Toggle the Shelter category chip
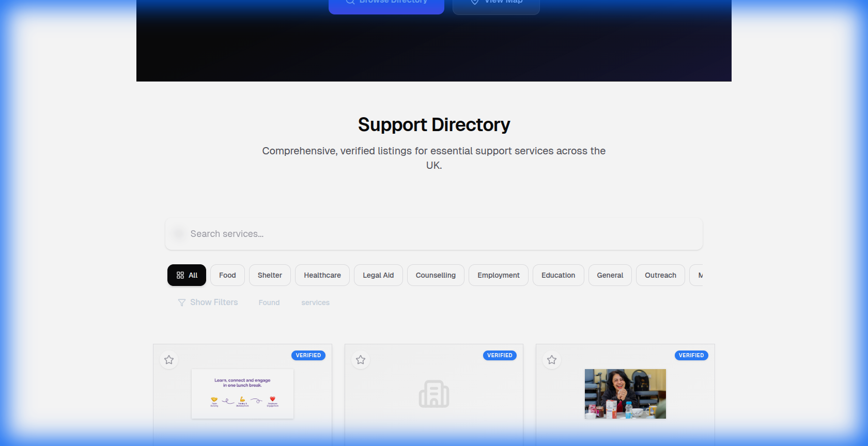 click(x=270, y=275)
